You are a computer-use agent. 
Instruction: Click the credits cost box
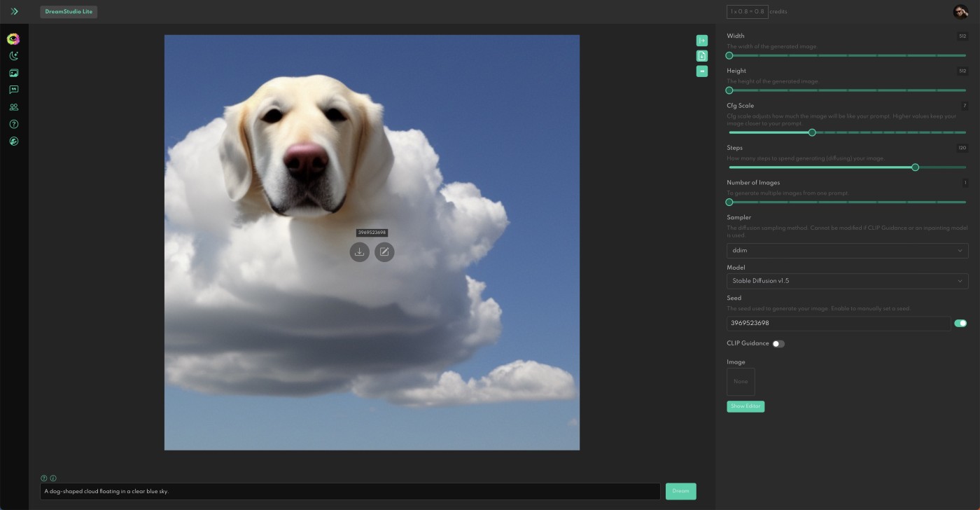coord(748,12)
